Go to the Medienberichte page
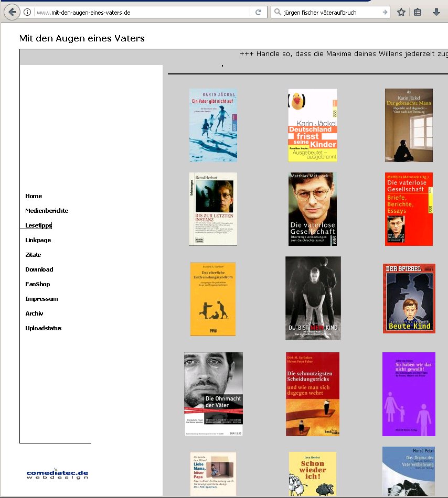The image size is (448, 498). (47, 211)
